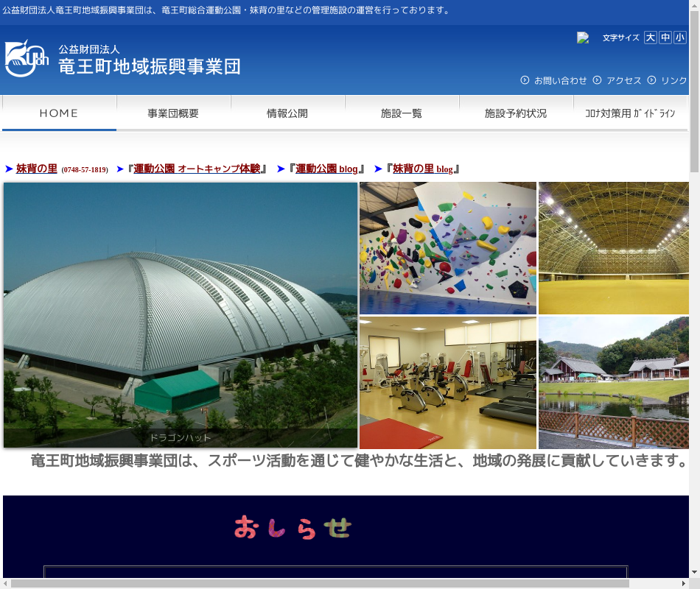Click the vertical scrollbar down arrow
Screen dimensions: 700x589
[694, 572]
